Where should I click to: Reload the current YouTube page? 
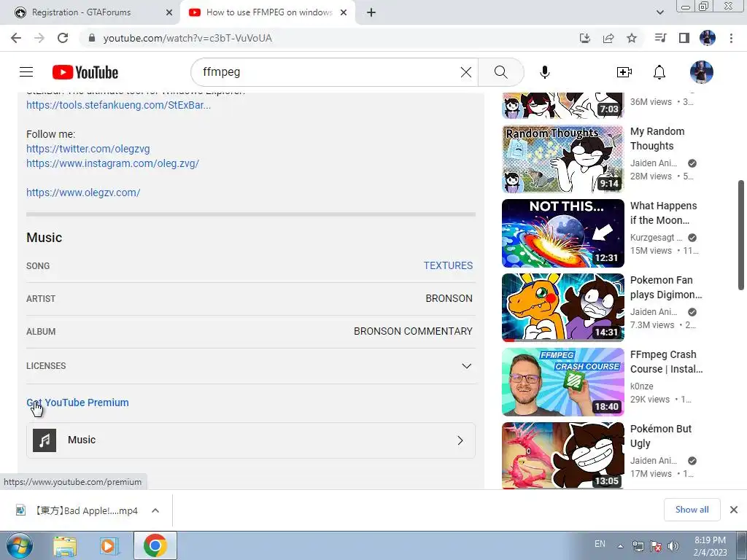pos(63,38)
